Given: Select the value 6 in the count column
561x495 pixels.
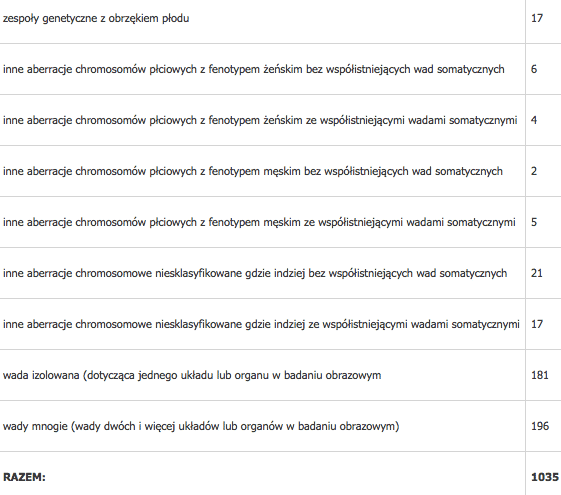Looking at the screenshot, I should coord(534,69).
